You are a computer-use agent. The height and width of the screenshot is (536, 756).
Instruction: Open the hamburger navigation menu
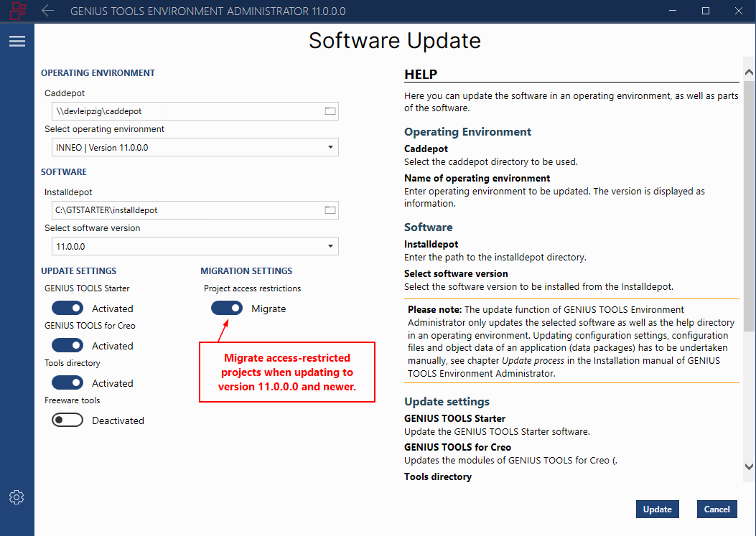pyautogui.click(x=17, y=42)
